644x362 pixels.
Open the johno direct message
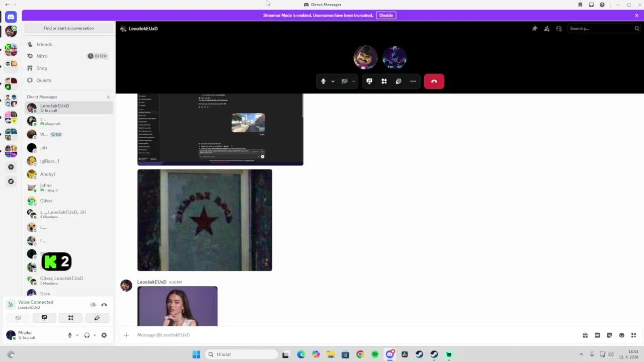point(68,188)
